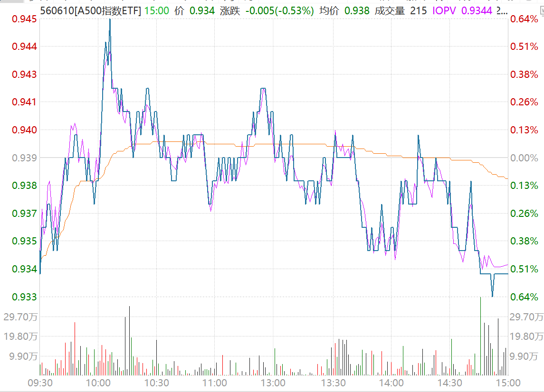Click the 560610[A500指数ETF] title label

pyautogui.click(x=90, y=10)
